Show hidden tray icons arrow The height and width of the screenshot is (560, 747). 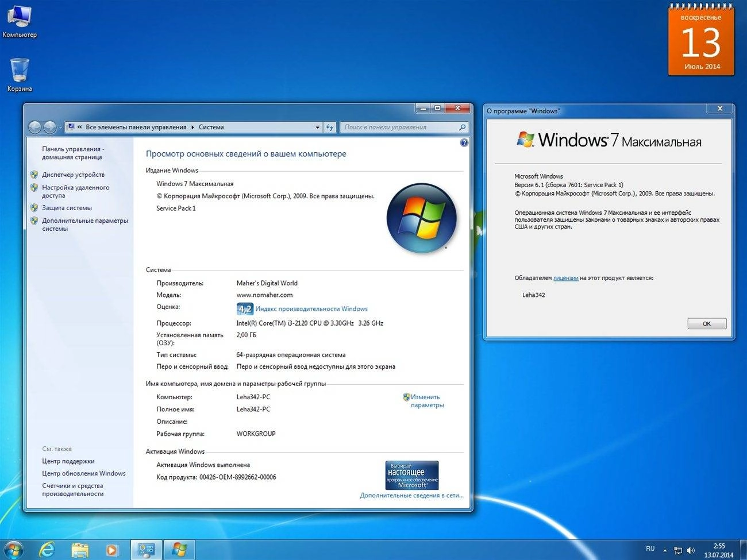665,550
